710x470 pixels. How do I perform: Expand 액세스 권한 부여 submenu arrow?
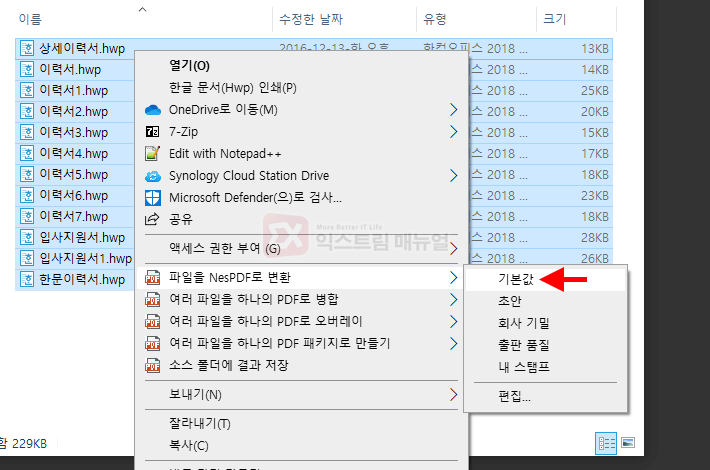pos(453,248)
